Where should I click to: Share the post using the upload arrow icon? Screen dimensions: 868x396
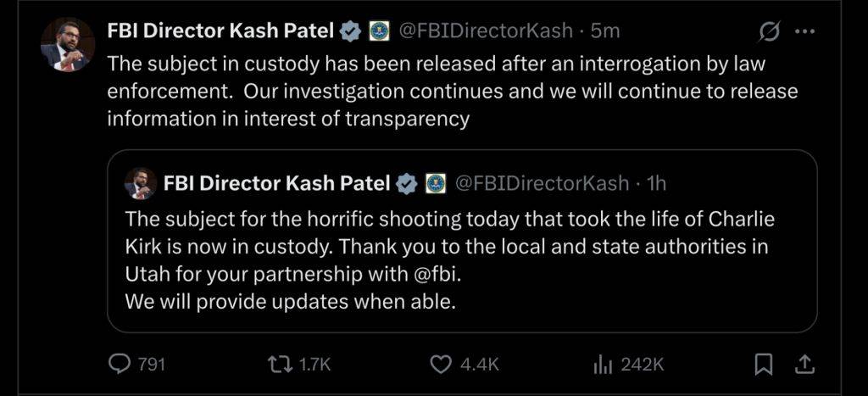click(805, 364)
